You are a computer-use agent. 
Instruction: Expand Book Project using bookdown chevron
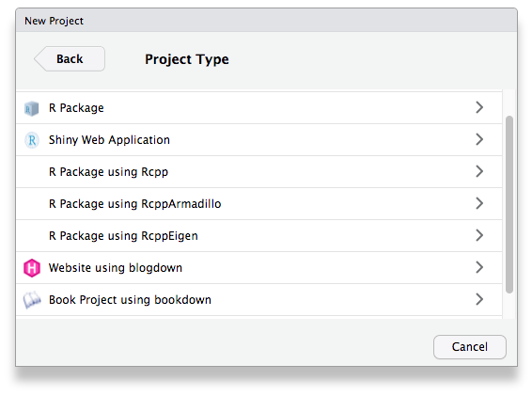coord(479,299)
